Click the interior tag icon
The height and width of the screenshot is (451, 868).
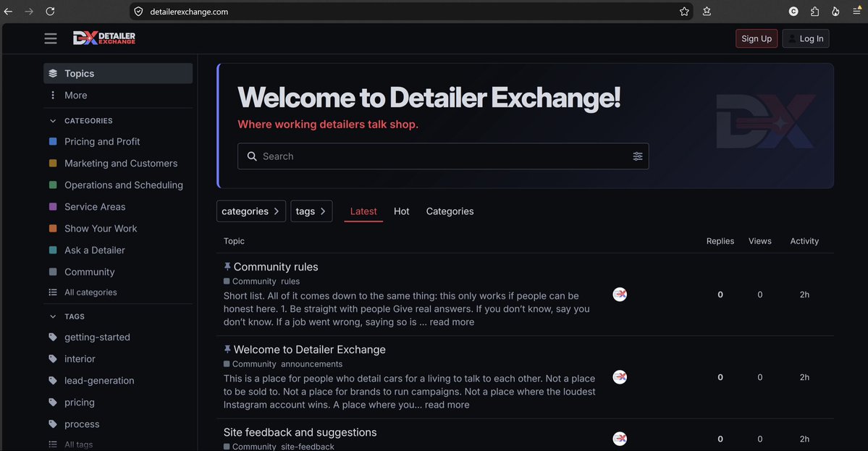click(53, 358)
